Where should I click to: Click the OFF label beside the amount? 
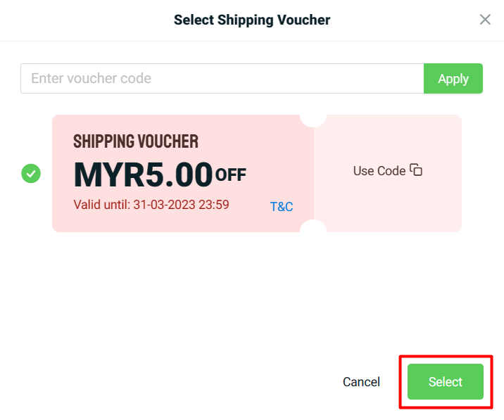231,175
